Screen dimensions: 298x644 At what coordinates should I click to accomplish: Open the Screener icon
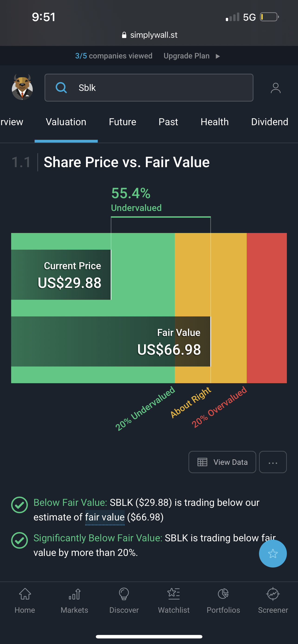pyautogui.click(x=273, y=594)
